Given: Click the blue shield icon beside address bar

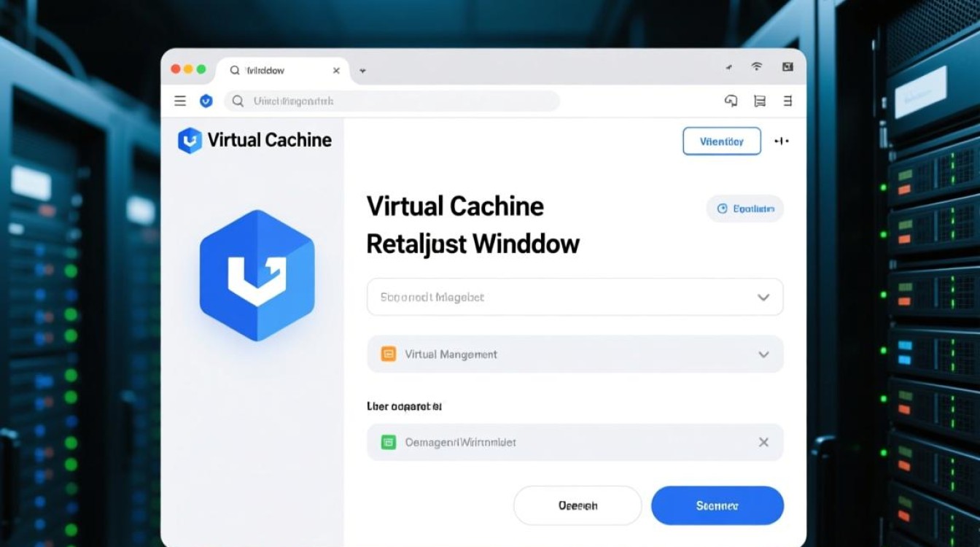Looking at the screenshot, I should 206,101.
